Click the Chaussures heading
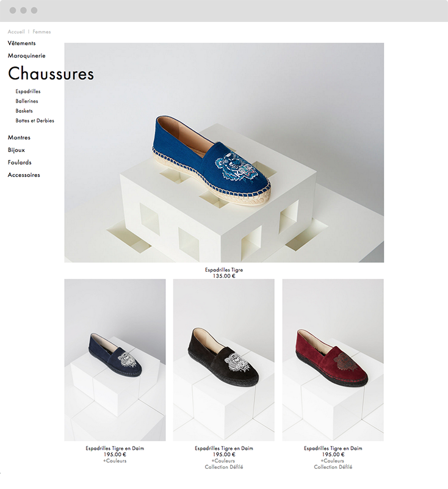Viewport: 448px width, 489px height. [51, 74]
